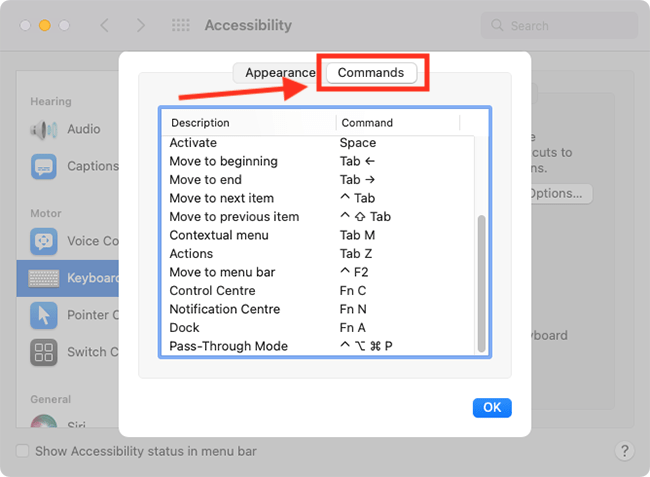Select the Keyboard icon in sidebar
The image size is (650, 477).
[44, 278]
